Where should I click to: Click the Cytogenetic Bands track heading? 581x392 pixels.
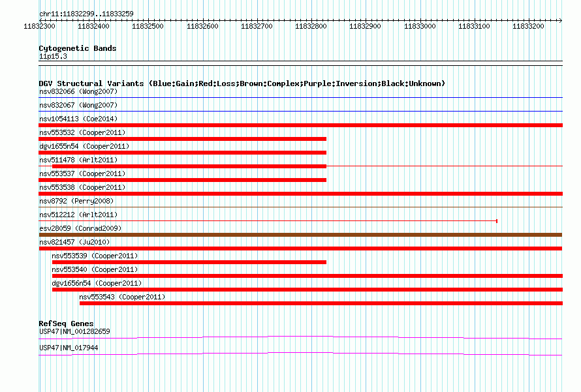point(78,48)
